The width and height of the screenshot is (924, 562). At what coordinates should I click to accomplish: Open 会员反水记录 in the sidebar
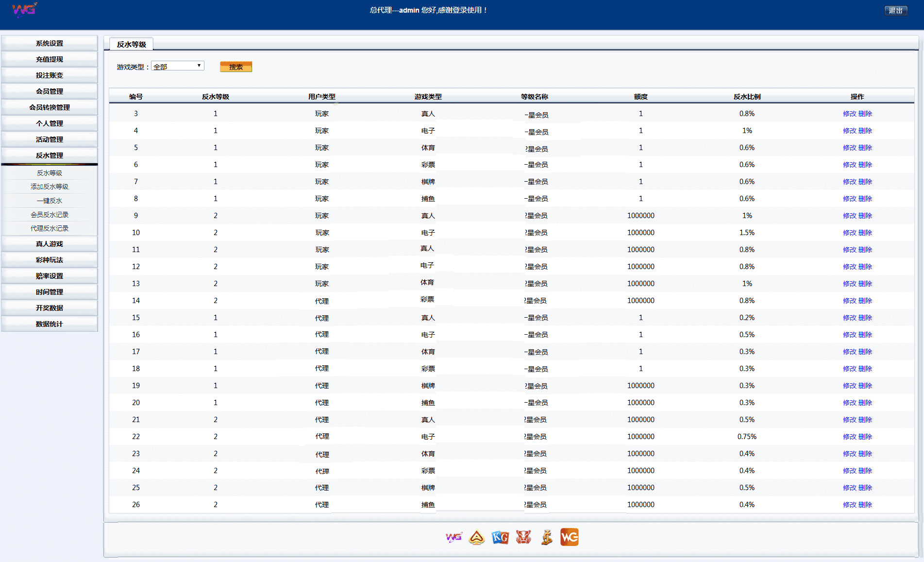[x=50, y=215]
